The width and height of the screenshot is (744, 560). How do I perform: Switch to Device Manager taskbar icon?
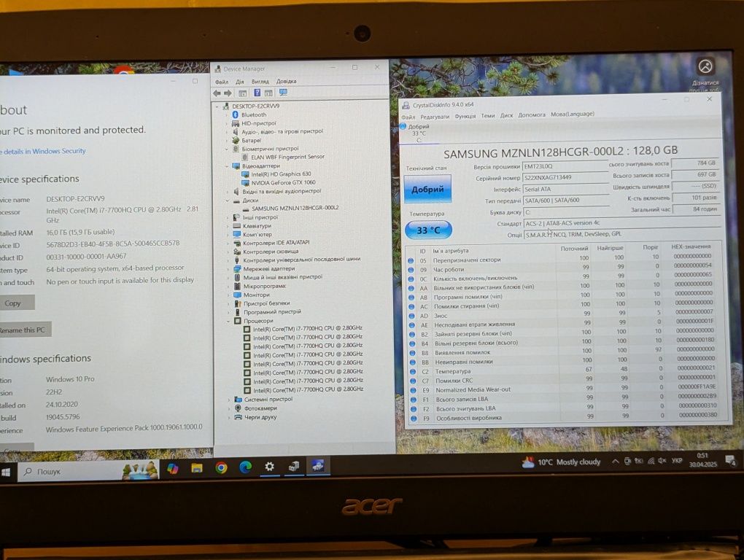[294, 467]
